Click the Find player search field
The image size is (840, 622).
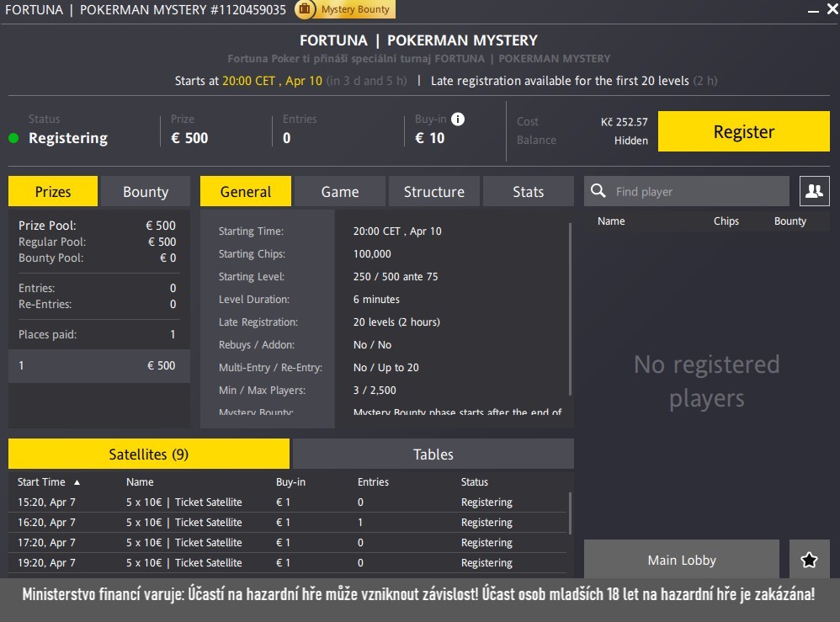[699, 192]
